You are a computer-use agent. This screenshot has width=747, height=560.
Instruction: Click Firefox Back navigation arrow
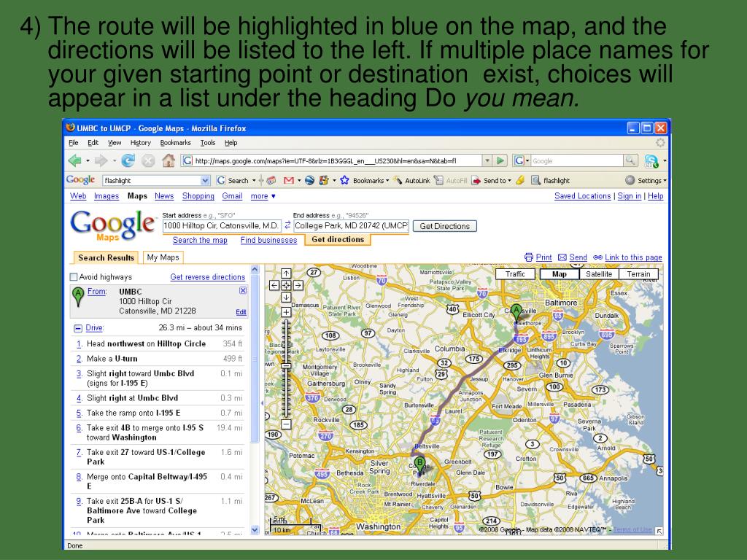(x=75, y=161)
